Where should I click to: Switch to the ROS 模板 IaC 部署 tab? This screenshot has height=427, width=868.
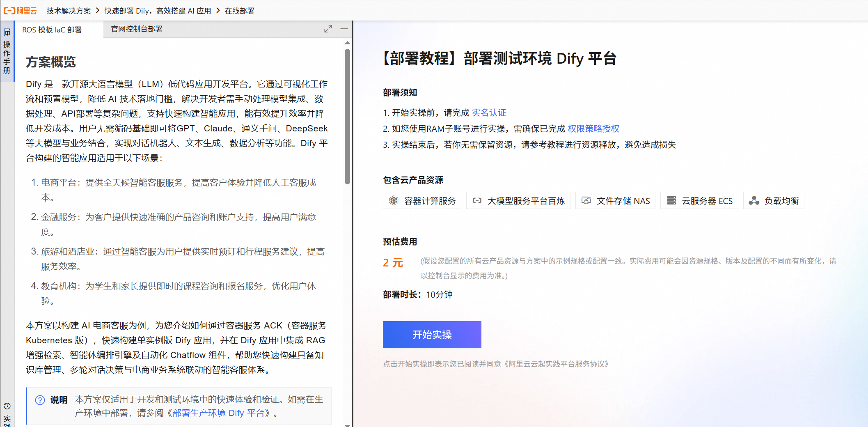(x=52, y=30)
